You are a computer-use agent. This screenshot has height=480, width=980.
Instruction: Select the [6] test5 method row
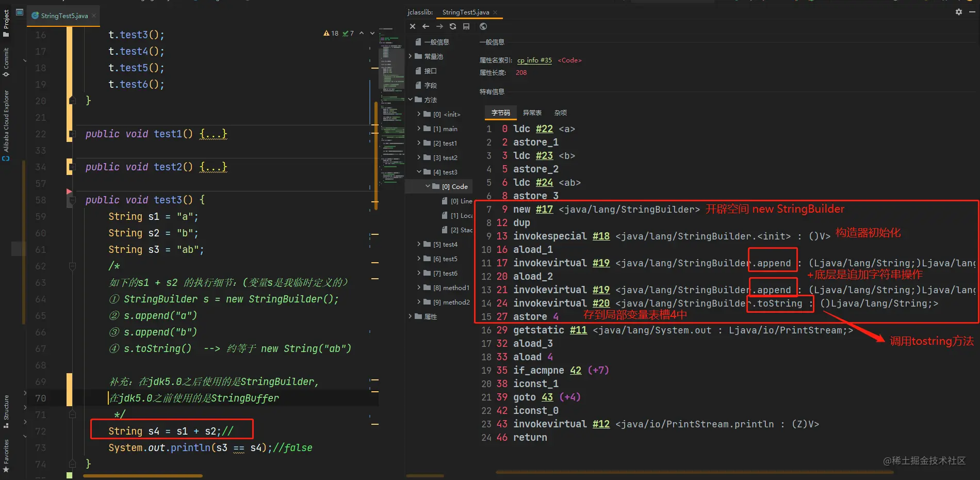coord(438,259)
